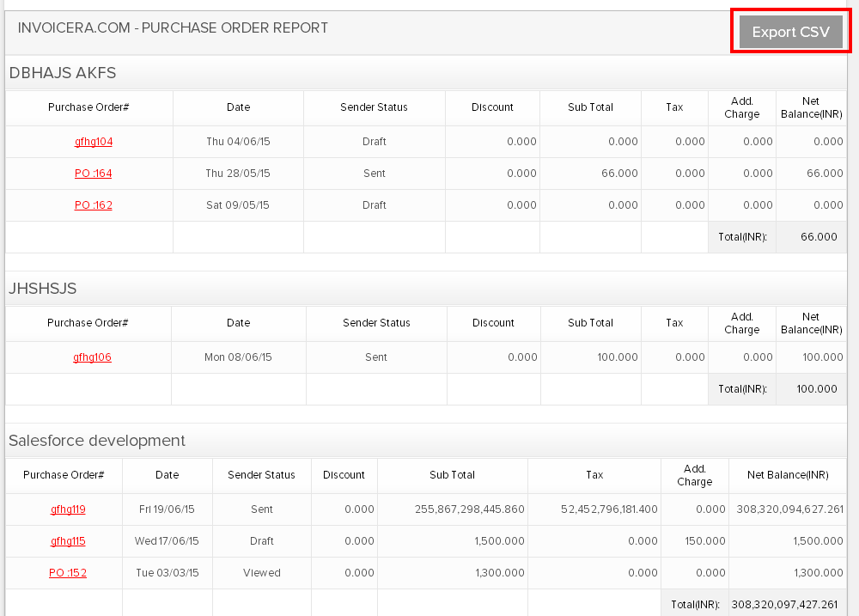The height and width of the screenshot is (616, 859).
Task: Open purchase order gfhg119
Action: pos(68,509)
